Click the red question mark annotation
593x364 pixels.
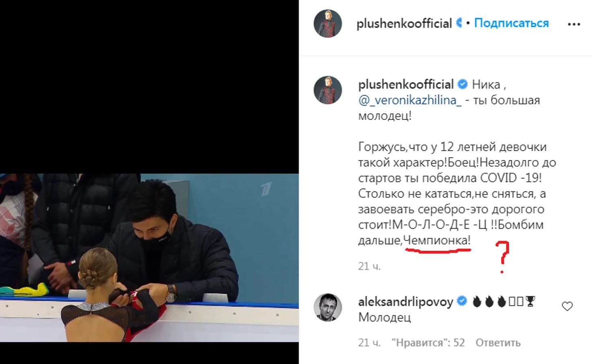click(x=502, y=257)
